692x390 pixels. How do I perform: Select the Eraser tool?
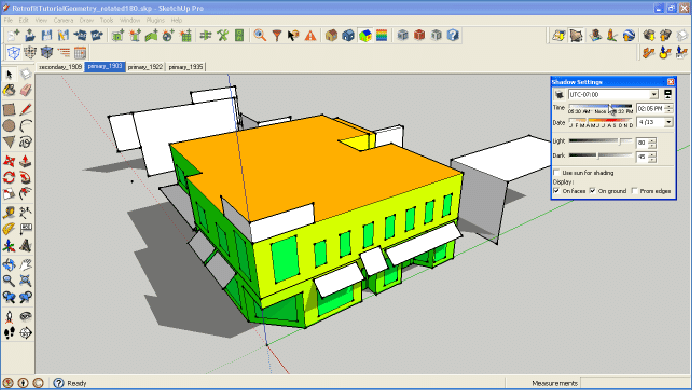tap(26, 90)
